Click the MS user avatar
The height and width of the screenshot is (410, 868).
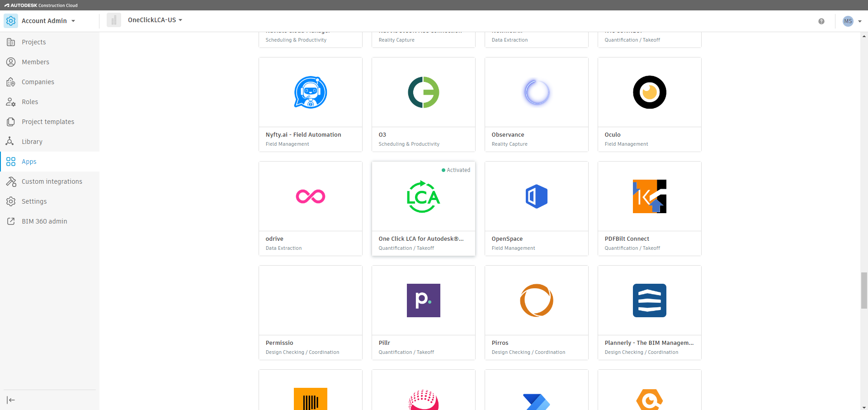[848, 21]
